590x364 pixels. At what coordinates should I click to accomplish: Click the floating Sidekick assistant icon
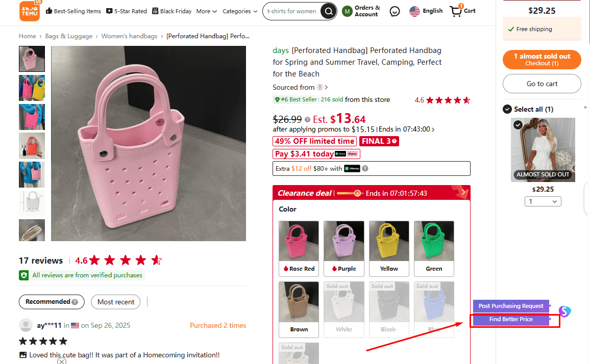(x=564, y=311)
